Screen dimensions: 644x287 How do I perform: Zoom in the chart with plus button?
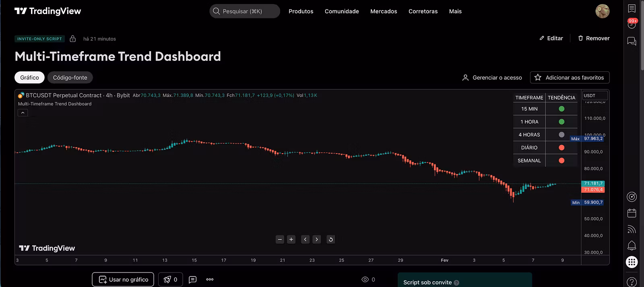[x=291, y=239]
